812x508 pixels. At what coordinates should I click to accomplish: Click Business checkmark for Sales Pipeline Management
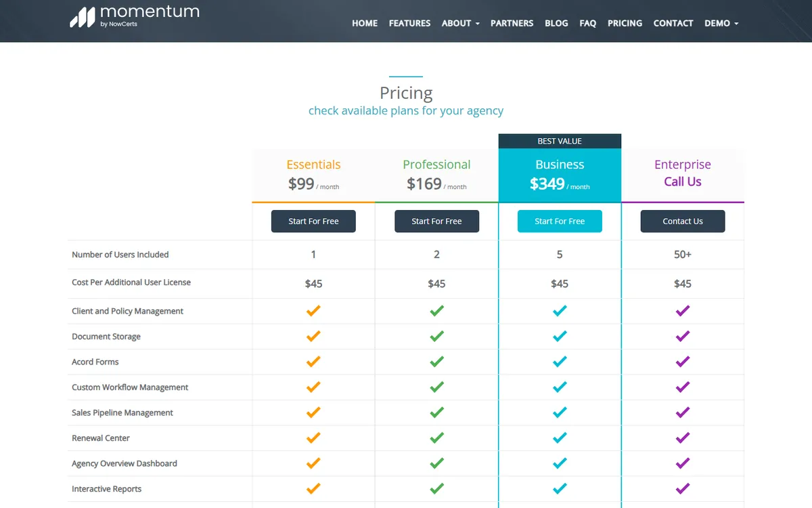pyautogui.click(x=560, y=412)
